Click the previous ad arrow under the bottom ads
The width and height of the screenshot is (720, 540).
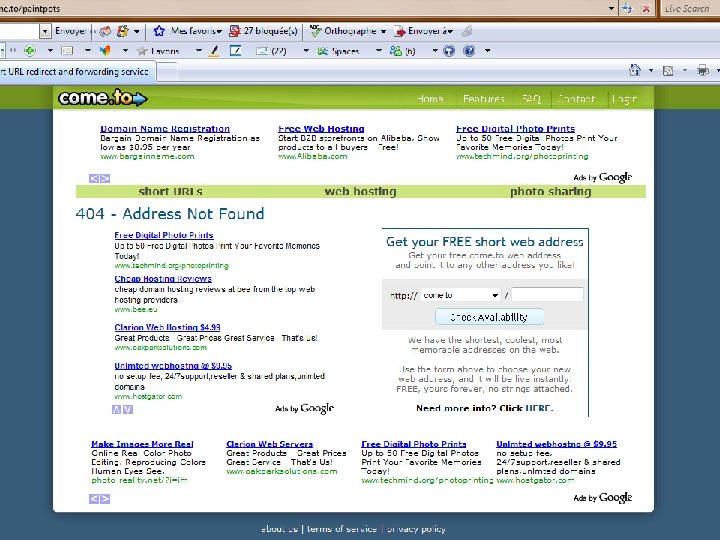[94, 499]
